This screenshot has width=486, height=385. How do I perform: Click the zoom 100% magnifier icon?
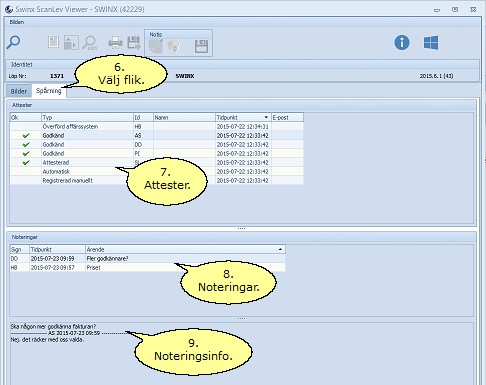pyautogui.click(x=90, y=43)
